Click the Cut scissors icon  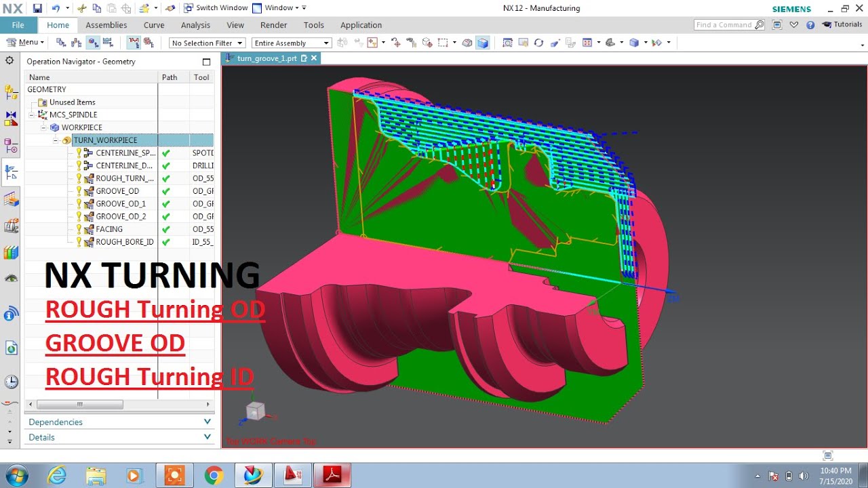[82, 8]
